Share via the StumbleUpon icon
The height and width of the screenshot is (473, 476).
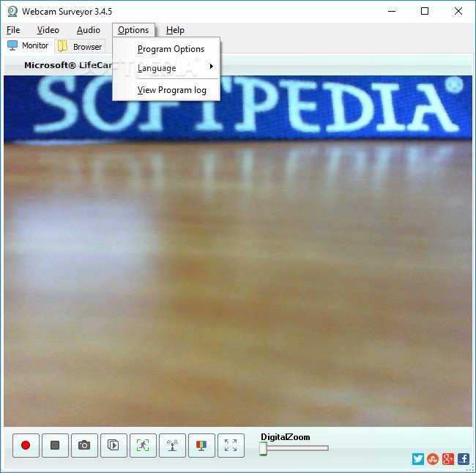coord(433,459)
